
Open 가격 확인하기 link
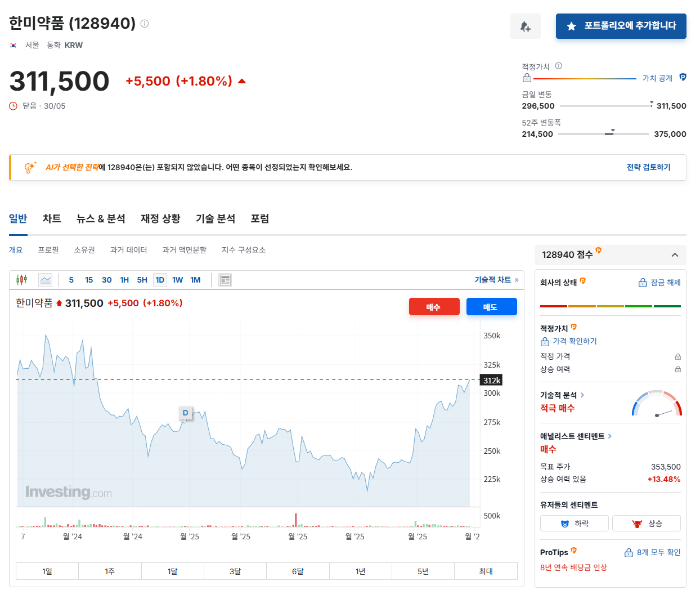coord(569,341)
